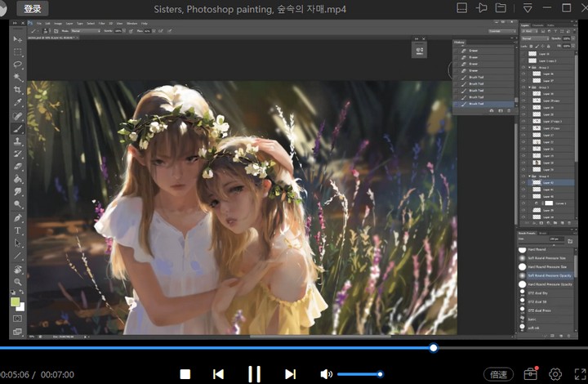Click the Quick Mask mode icon
This screenshot has height=384, width=588.
(x=17, y=319)
